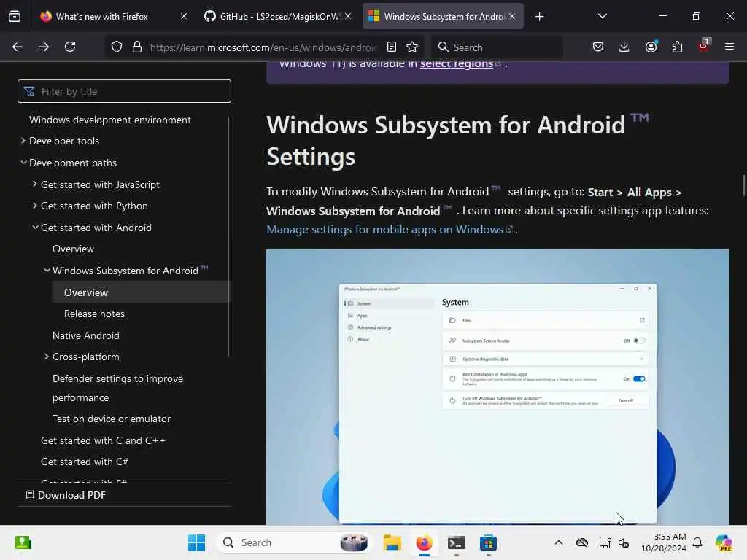The image size is (747, 560).
Task: Expand Get started with JavaScript
Action: (35, 184)
